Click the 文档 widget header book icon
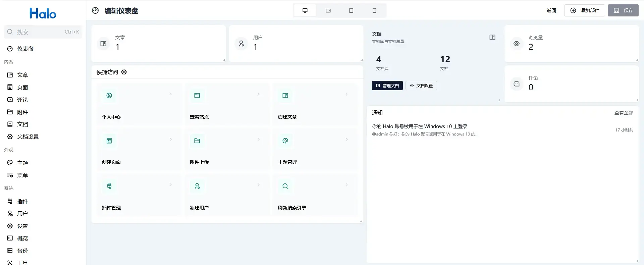Viewport: 644px width, 265px height. click(492, 37)
